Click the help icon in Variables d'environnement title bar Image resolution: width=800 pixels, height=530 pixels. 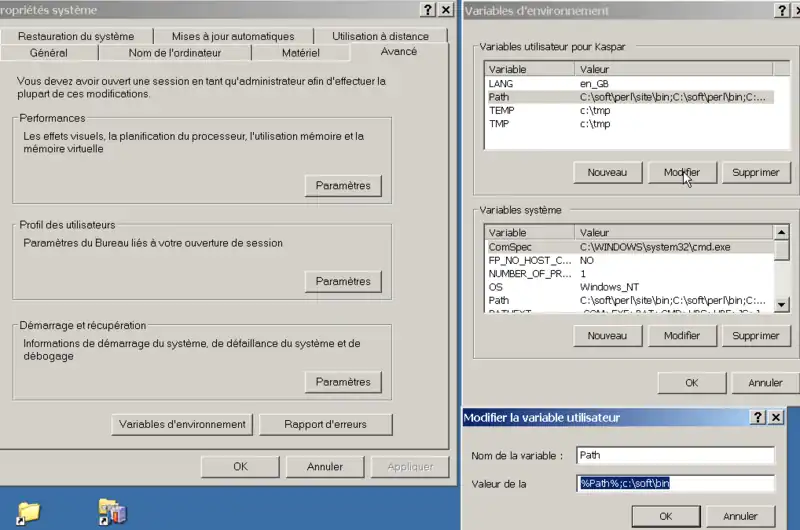click(x=782, y=10)
